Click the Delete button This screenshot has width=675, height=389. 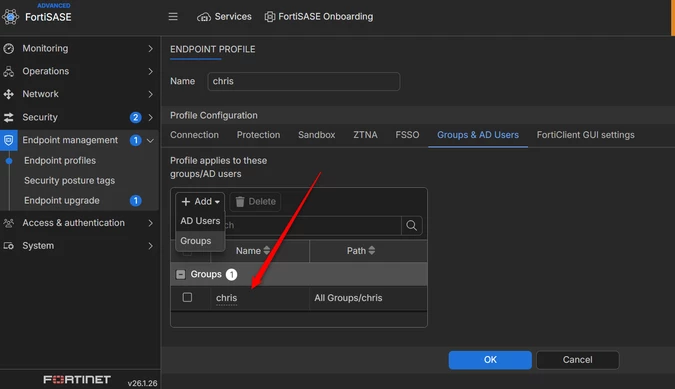(255, 201)
